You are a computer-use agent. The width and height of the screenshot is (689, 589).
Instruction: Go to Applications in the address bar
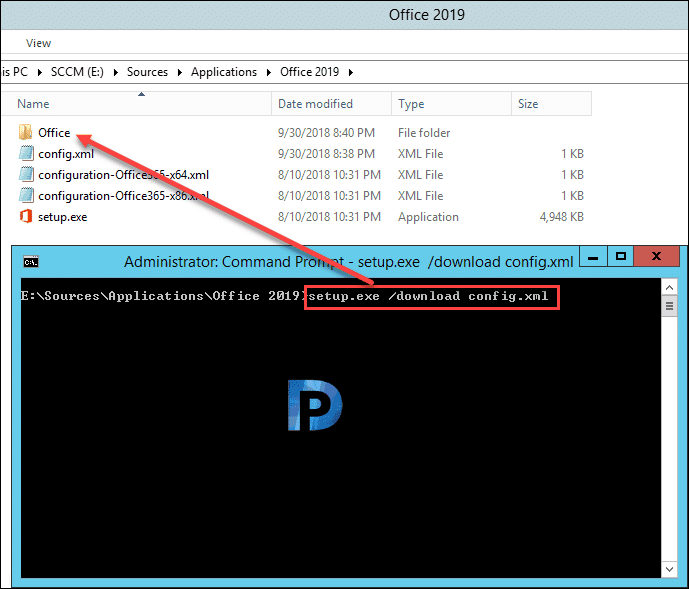224,72
